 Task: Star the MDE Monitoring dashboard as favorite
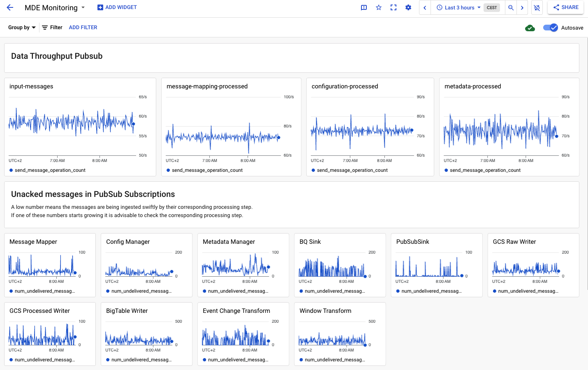[x=378, y=7]
